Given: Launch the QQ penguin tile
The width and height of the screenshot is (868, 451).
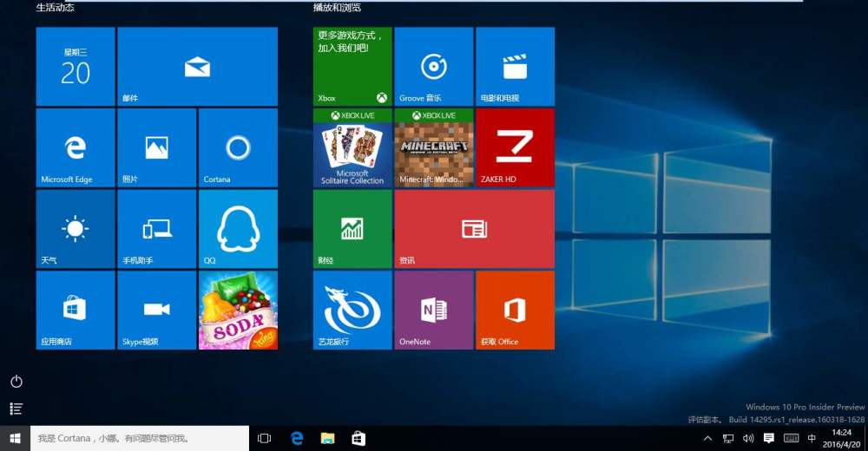Looking at the screenshot, I should [238, 229].
